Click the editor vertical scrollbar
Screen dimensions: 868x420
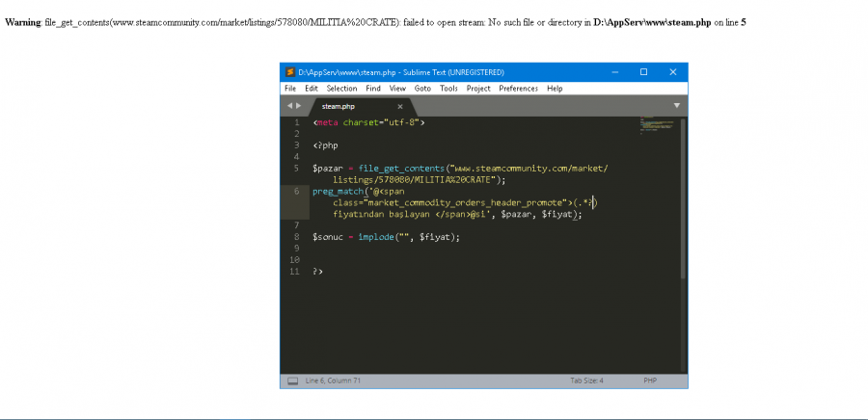pos(684,193)
